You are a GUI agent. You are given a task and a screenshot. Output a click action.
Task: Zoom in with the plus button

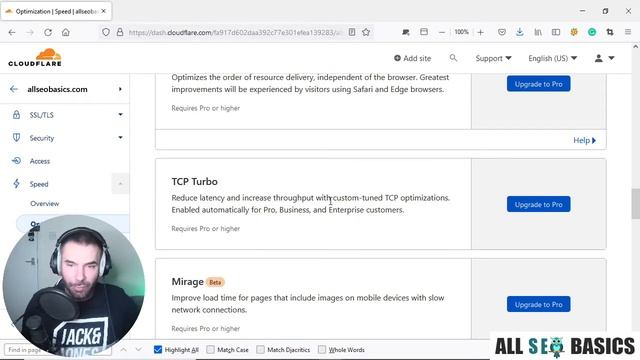click(480, 32)
